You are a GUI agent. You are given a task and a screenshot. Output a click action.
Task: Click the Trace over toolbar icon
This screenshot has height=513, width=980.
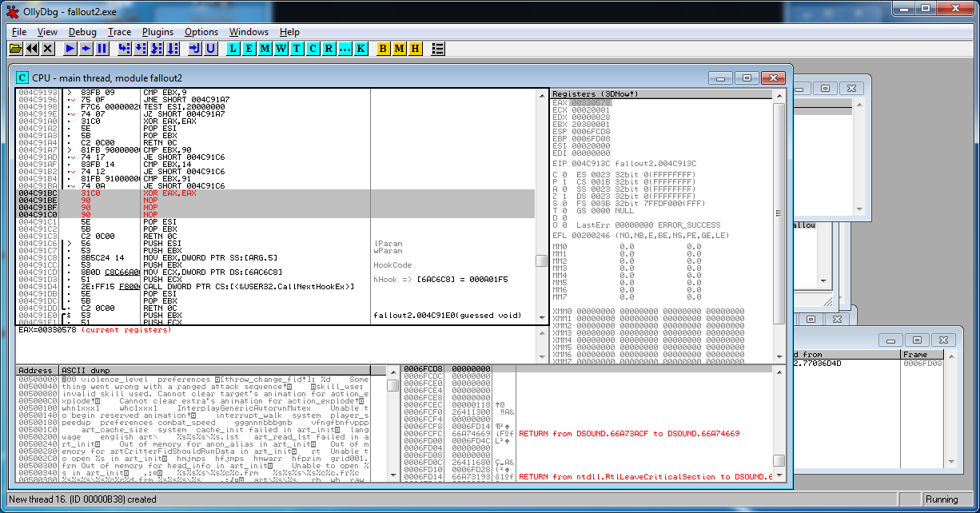pos(172,49)
